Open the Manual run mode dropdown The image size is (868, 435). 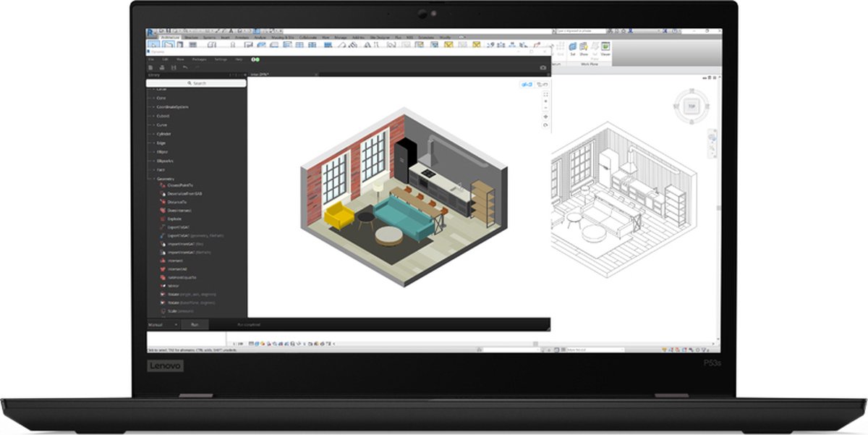(x=163, y=324)
